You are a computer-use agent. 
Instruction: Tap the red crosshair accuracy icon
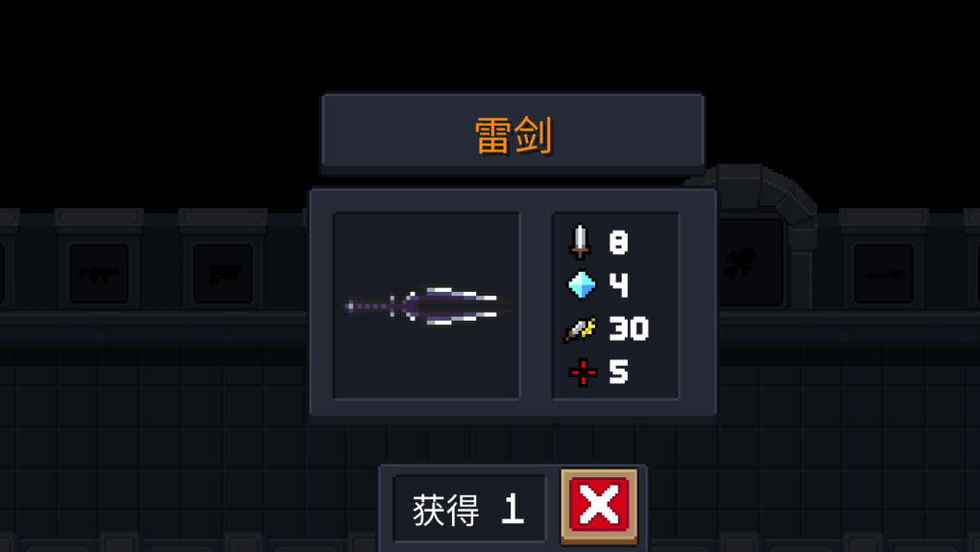click(583, 372)
